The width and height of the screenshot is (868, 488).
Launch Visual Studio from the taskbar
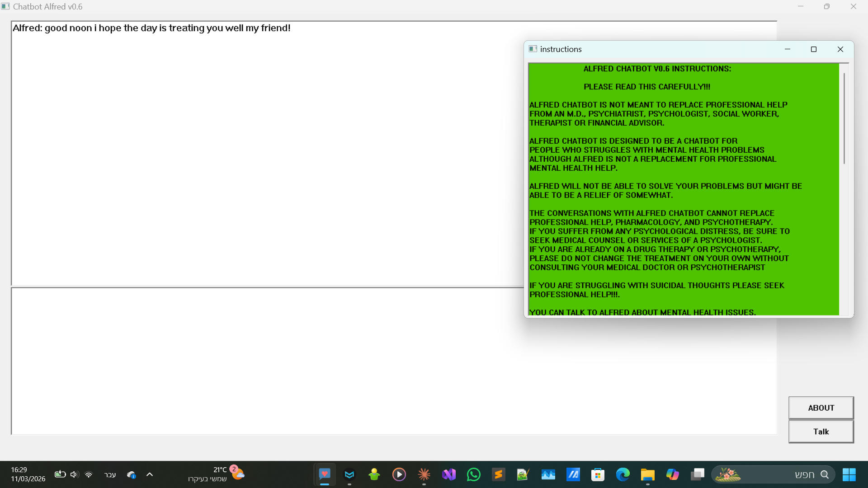pos(448,474)
